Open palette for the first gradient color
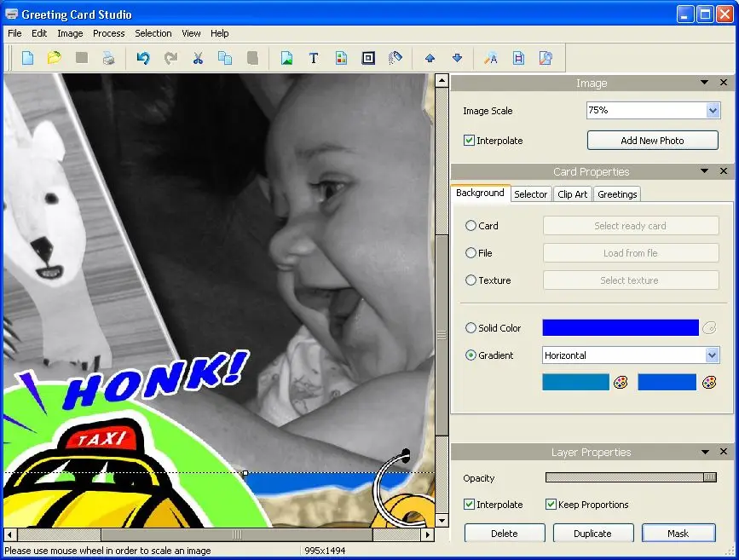Image resolution: width=739 pixels, height=560 pixels. (x=621, y=383)
